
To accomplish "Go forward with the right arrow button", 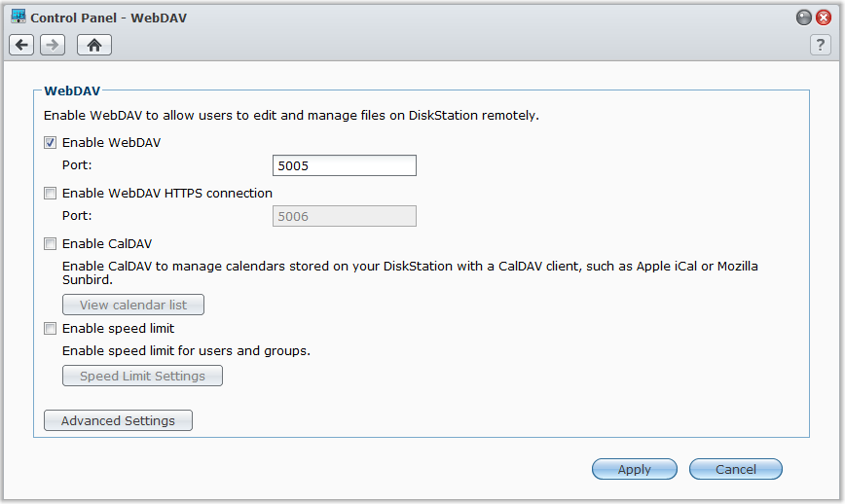I will coord(53,45).
